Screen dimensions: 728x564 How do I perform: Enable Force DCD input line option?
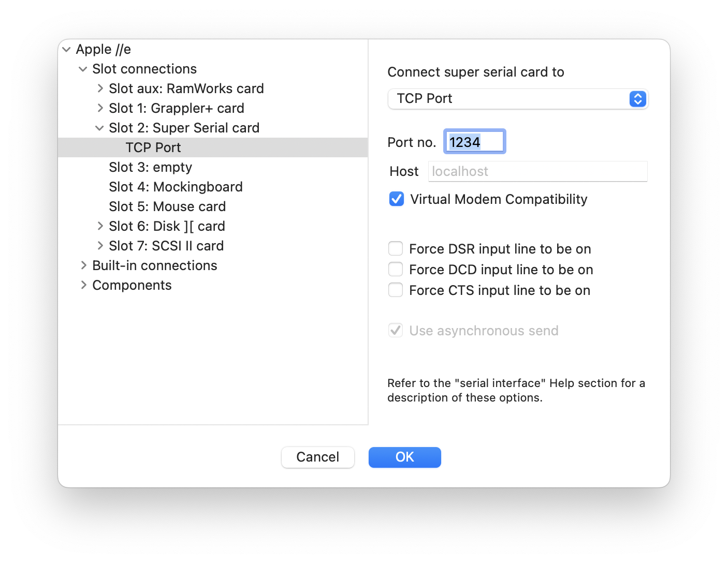coord(396,270)
